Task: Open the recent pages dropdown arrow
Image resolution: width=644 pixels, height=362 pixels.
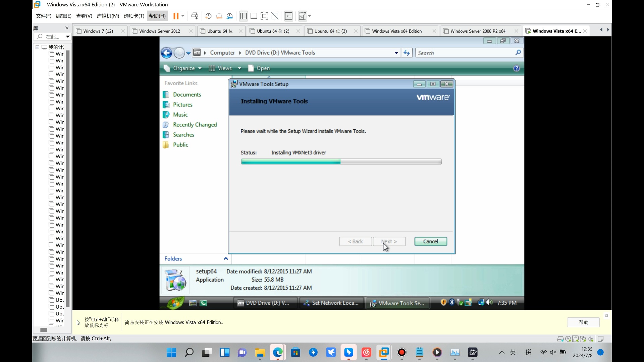Action: point(189,53)
